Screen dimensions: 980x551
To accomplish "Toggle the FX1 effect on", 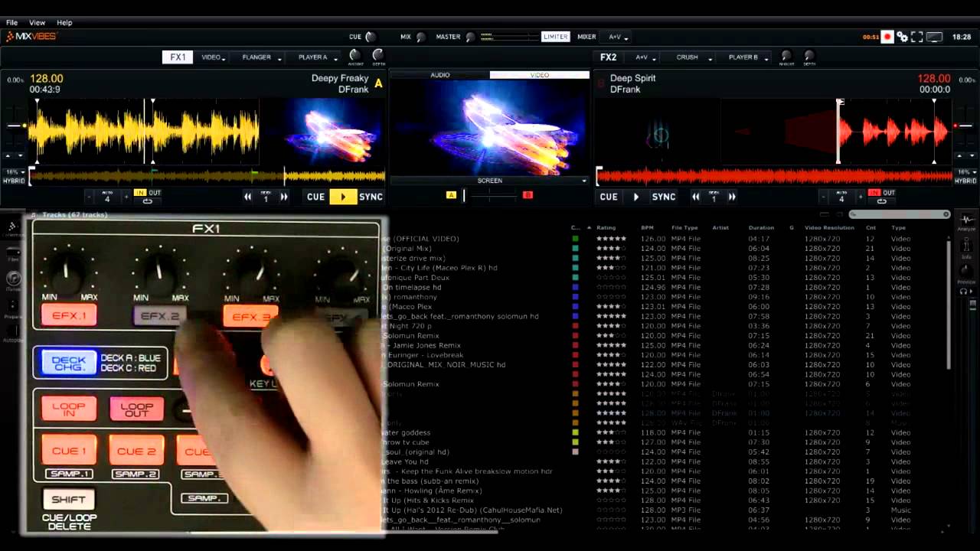I will point(178,57).
